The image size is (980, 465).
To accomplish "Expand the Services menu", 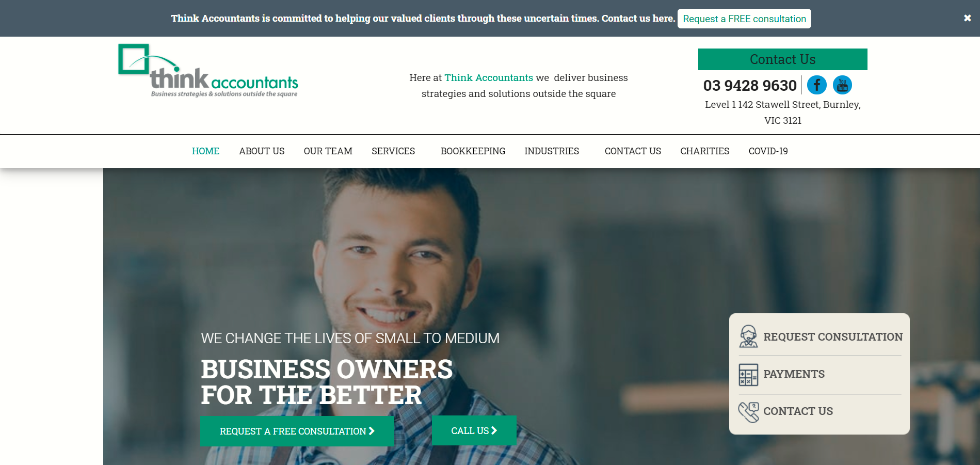I will tap(393, 151).
